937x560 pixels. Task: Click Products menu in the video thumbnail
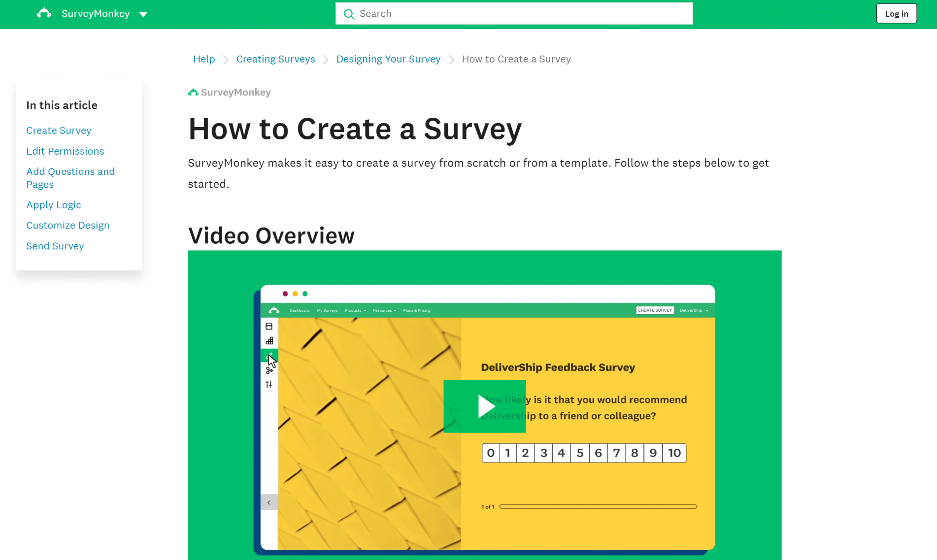click(x=355, y=311)
